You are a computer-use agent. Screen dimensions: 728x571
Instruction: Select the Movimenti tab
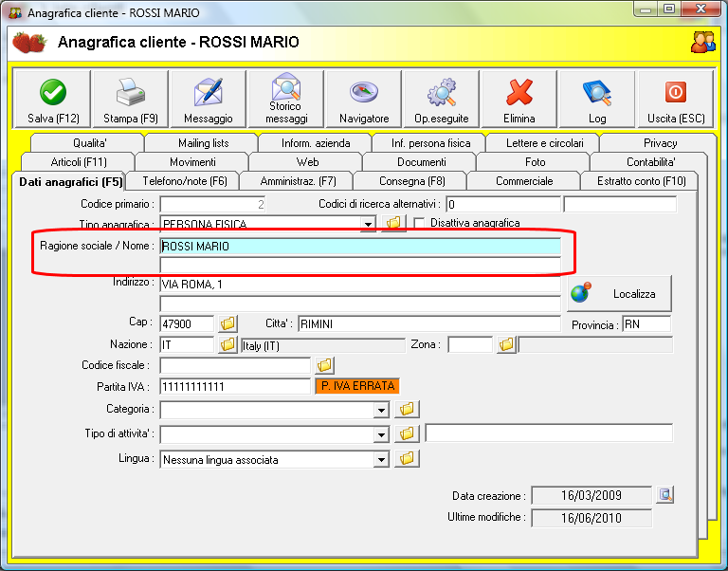(192, 161)
